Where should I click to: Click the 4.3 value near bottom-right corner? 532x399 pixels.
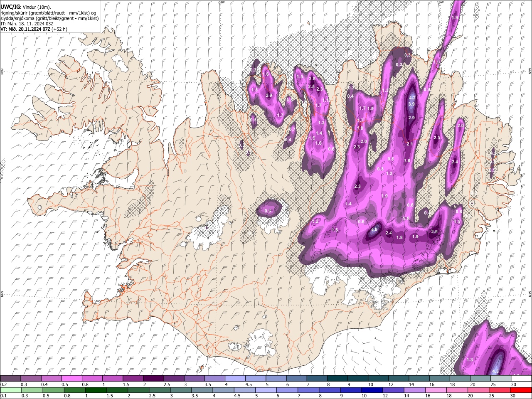(x=495, y=371)
